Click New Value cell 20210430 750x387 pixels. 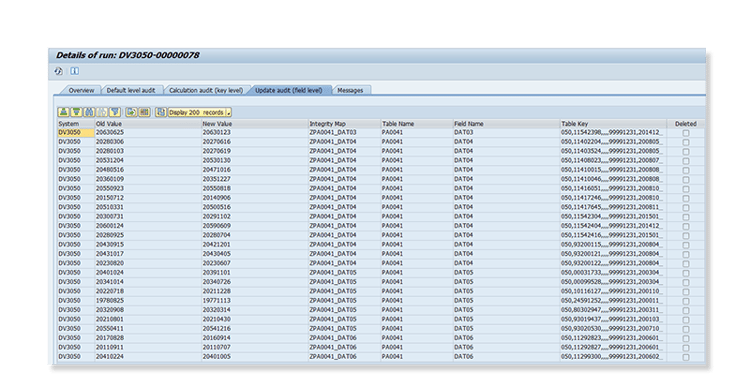254,319
